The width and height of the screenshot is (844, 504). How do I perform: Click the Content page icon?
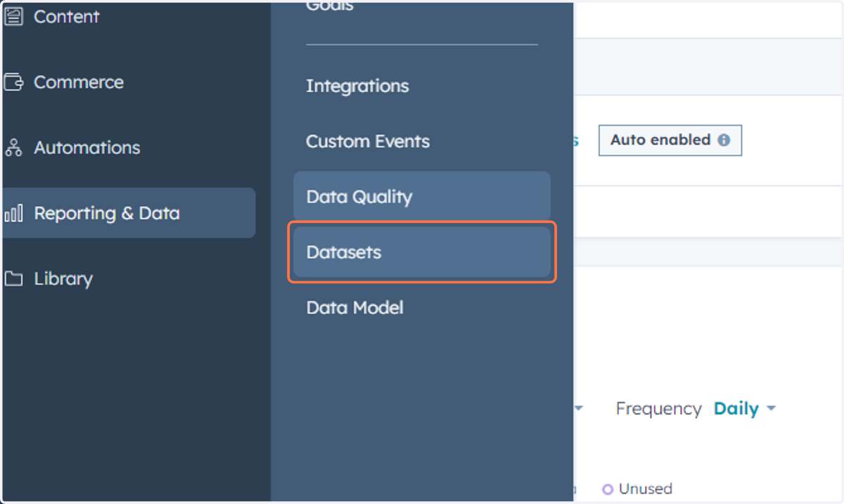13,16
